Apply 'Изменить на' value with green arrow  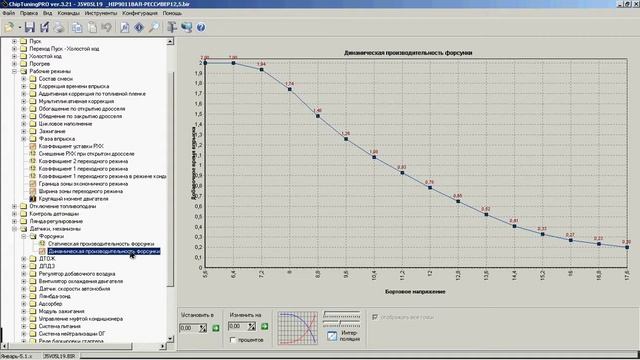pyautogui.click(x=264, y=326)
